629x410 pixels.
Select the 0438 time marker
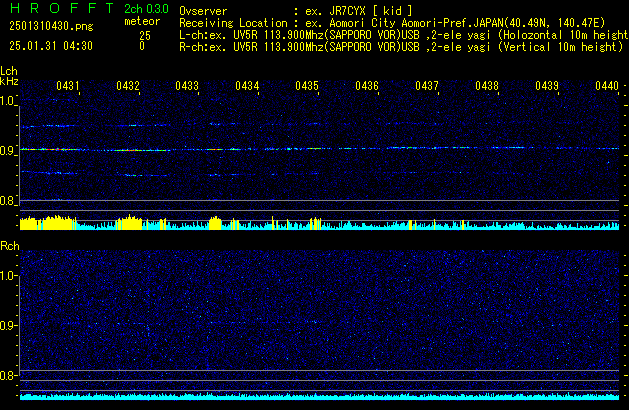pyautogui.click(x=487, y=86)
